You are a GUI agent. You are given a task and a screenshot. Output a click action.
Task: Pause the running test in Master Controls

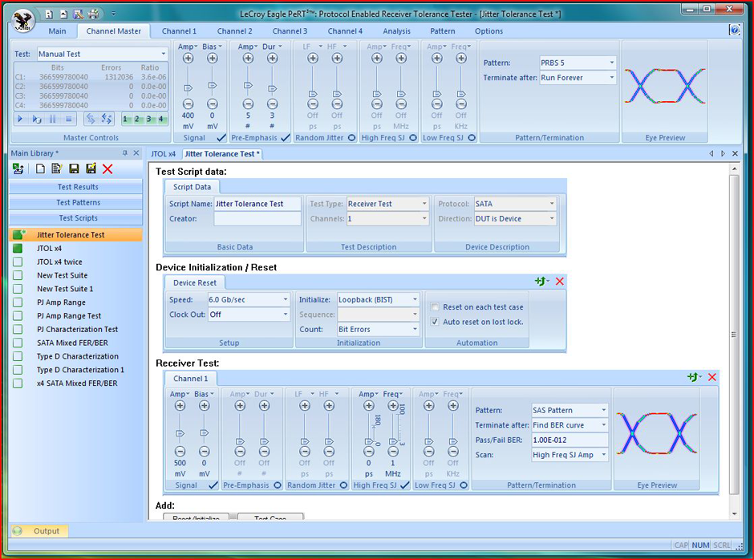click(52, 119)
